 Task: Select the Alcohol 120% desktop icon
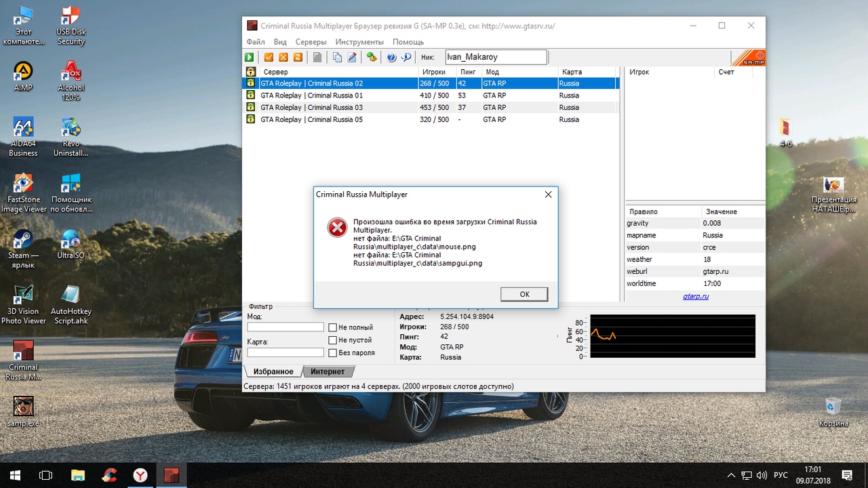point(71,81)
